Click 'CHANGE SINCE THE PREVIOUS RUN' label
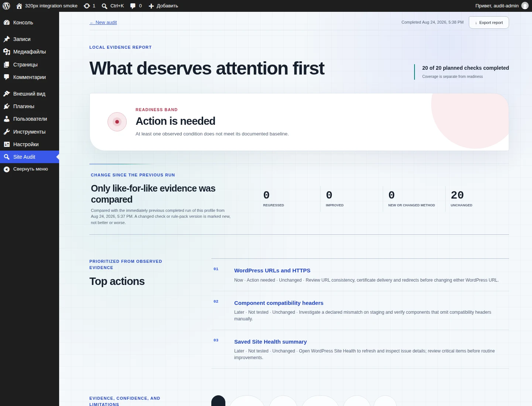Screen dimensions: 532x406 pos(133,175)
